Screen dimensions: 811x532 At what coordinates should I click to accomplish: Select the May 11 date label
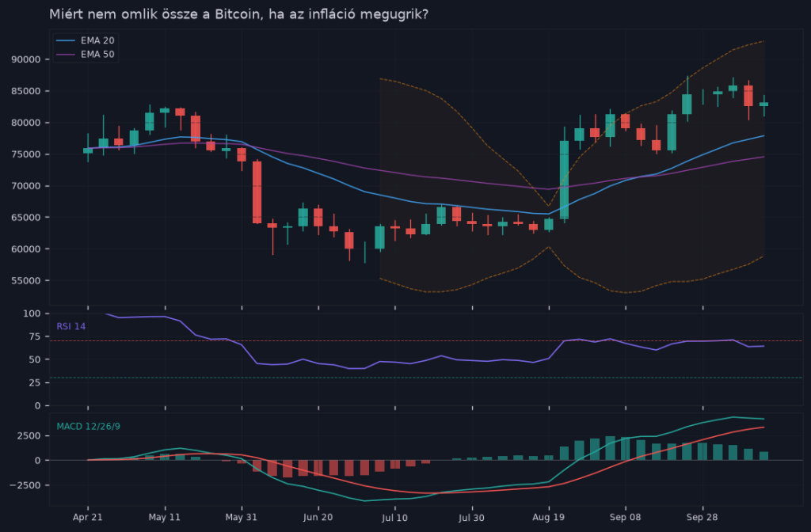[165, 517]
